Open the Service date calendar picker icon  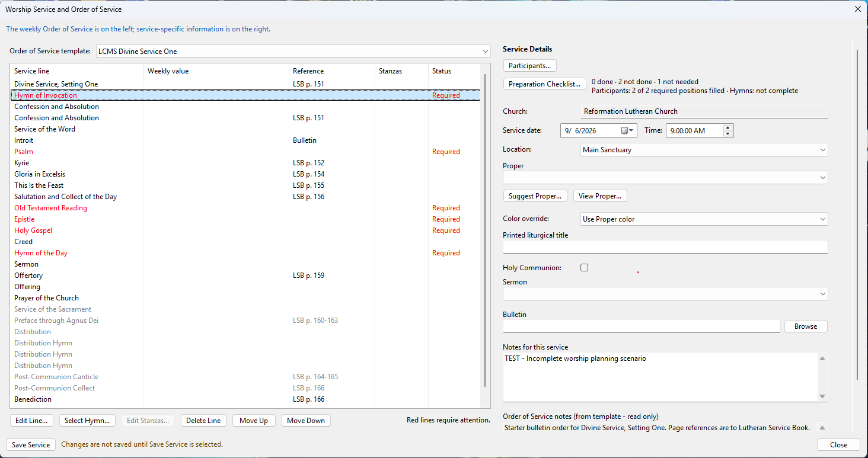click(x=627, y=130)
